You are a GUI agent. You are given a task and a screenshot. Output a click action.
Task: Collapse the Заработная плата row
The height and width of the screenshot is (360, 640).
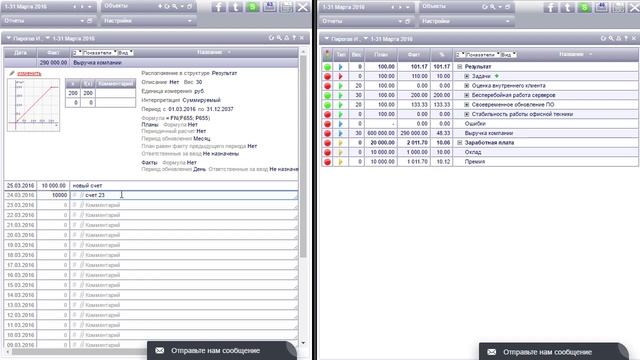pos(459,143)
